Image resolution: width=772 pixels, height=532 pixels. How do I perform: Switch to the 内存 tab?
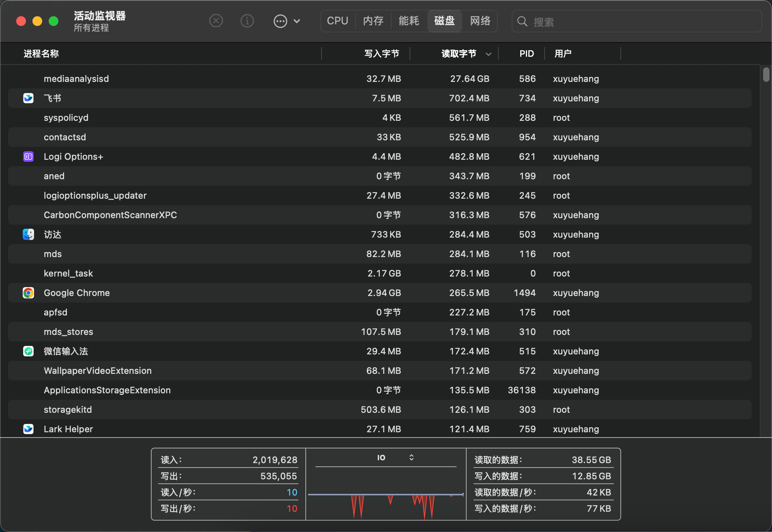tap(373, 21)
